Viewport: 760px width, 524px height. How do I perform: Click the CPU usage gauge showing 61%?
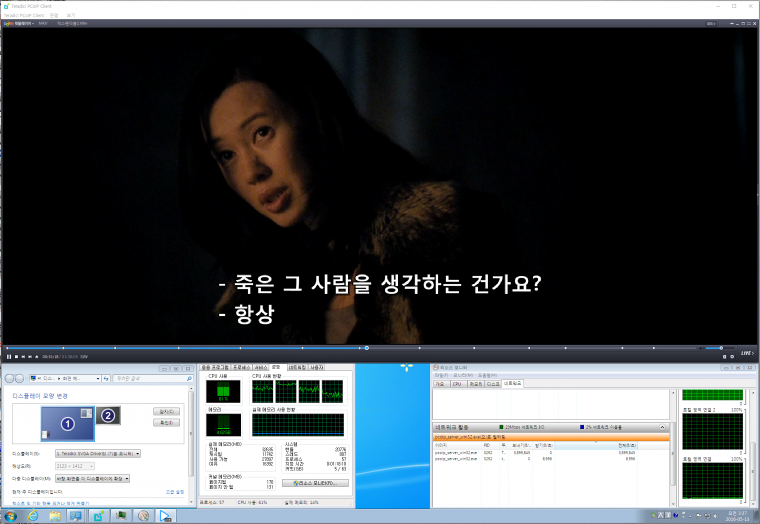[x=223, y=391]
